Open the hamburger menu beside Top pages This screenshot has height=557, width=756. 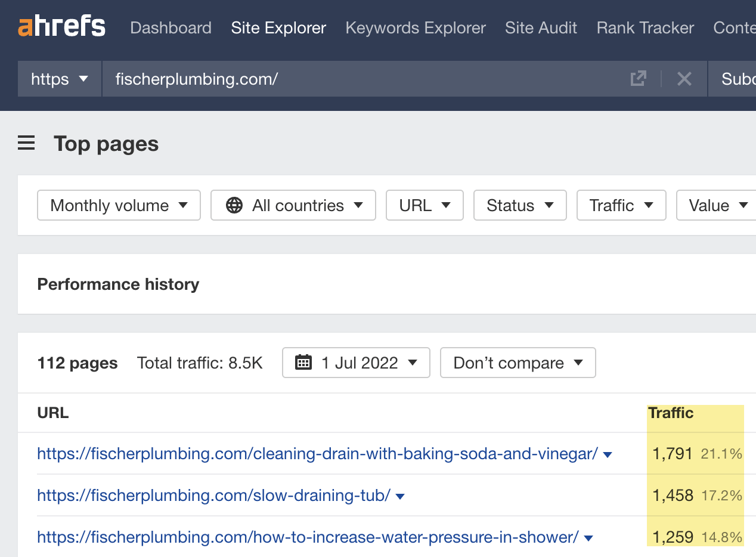click(26, 143)
